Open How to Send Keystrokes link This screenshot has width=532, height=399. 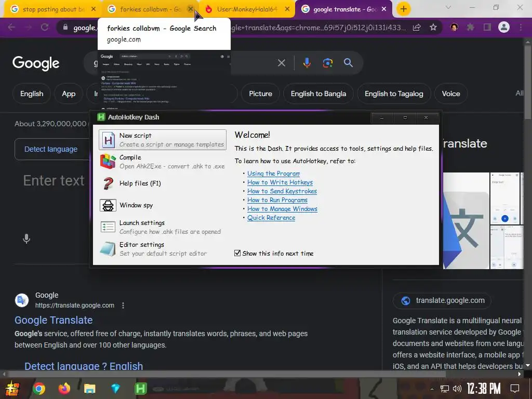click(x=282, y=191)
